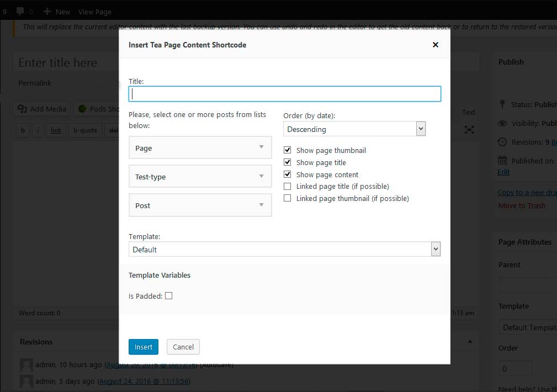Uncheck Show page thumbnail
Screen dimensions: 557x392
287,150
